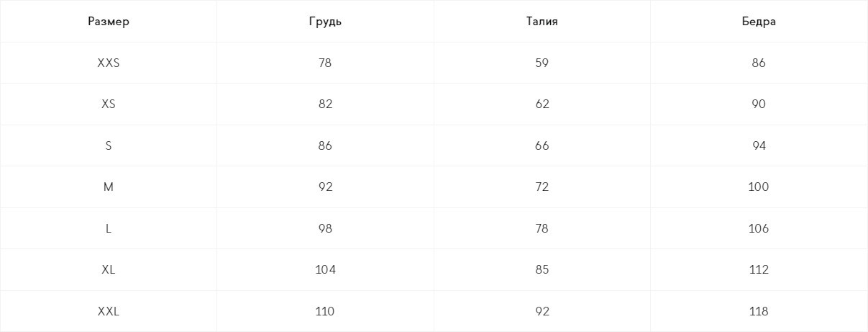Select the M size cell
Image resolution: width=868 pixels, height=332 pixels.
109,187
